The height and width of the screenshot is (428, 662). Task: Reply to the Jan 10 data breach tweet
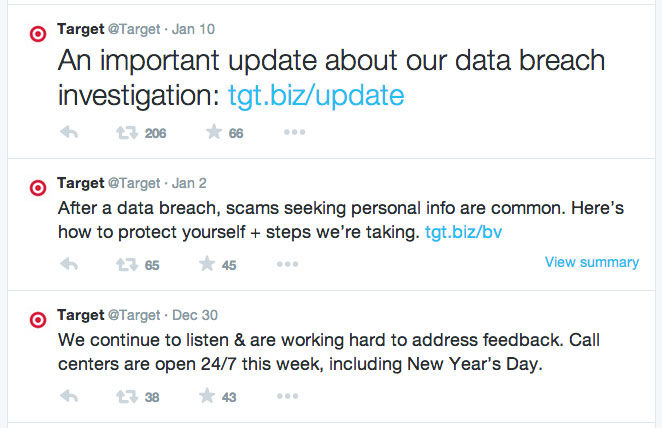point(70,132)
